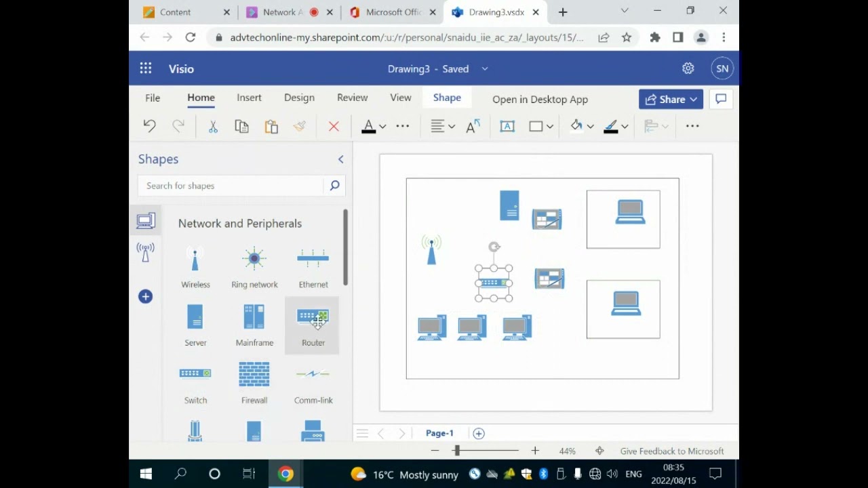Select the Shape tab
Screen dimensions: 868x488
tap(447, 98)
